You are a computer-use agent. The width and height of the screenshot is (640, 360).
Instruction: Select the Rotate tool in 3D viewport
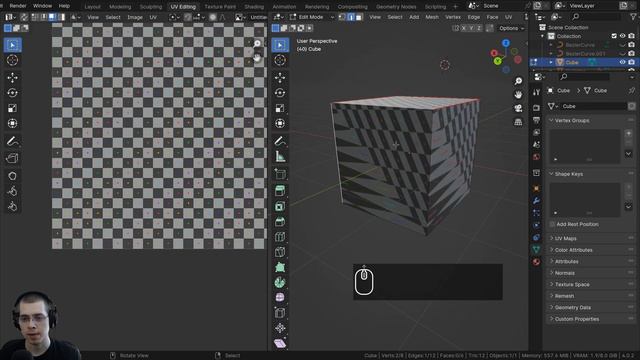[280, 93]
